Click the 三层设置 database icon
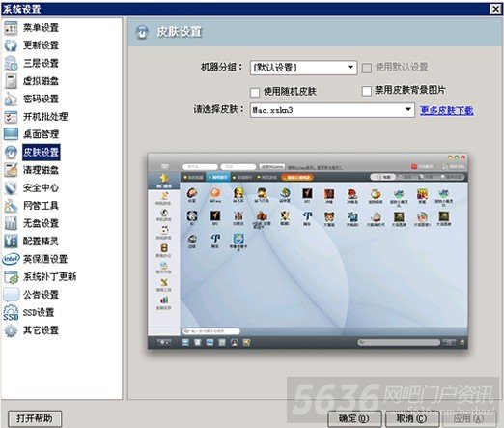The width and height of the screenshot is (504, 428). 11,64
